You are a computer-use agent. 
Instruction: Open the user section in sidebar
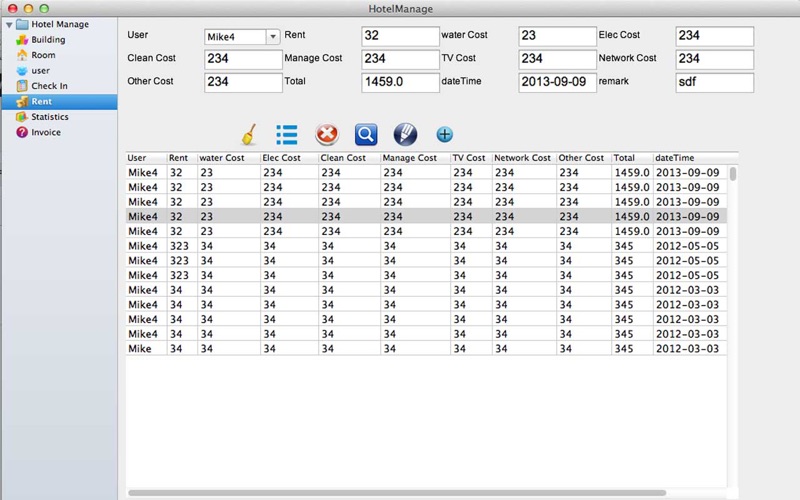coord(40,70)
